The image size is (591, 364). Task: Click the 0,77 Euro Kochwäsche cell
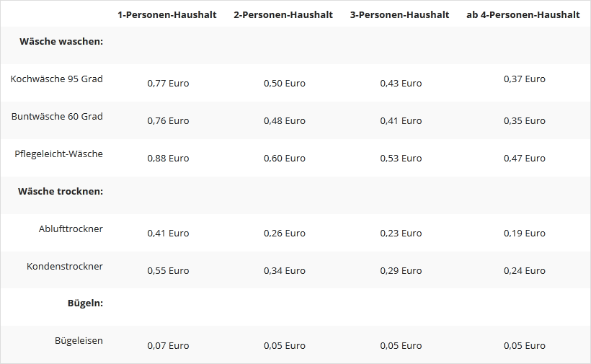coord(168,83)
